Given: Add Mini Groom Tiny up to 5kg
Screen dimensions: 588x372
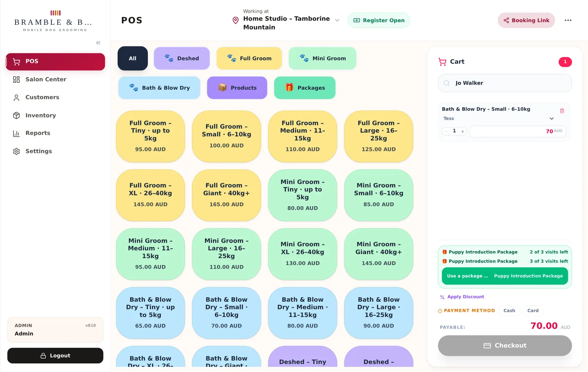Looking at the screenshot, I should (302, 195).
